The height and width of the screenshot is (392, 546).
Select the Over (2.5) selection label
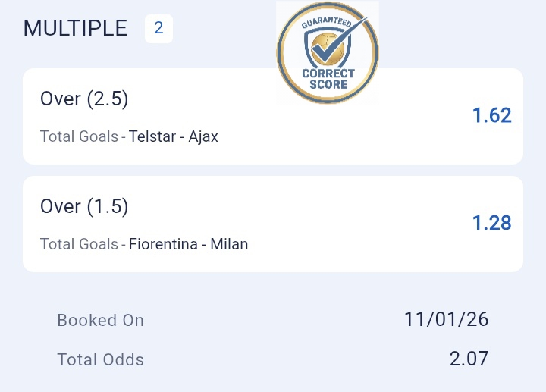point(84,99)
